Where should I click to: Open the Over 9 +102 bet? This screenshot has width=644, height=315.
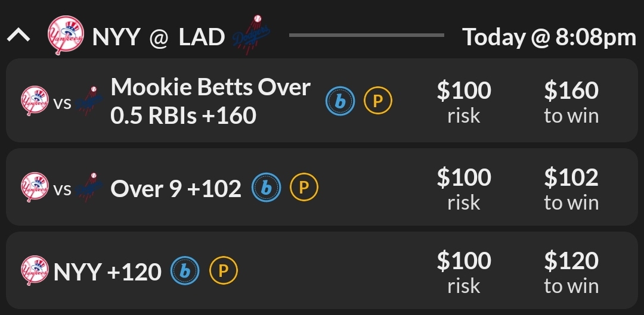(x=176, y=189)
